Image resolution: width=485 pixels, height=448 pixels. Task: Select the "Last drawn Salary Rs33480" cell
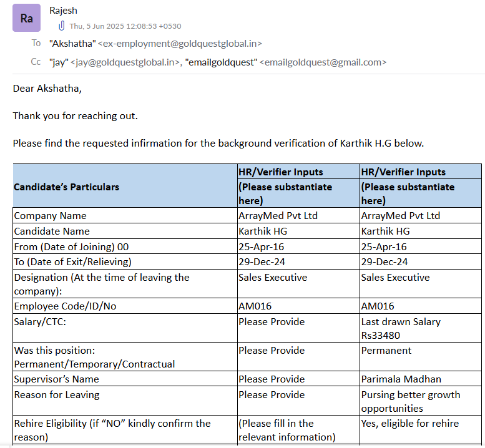401,329
